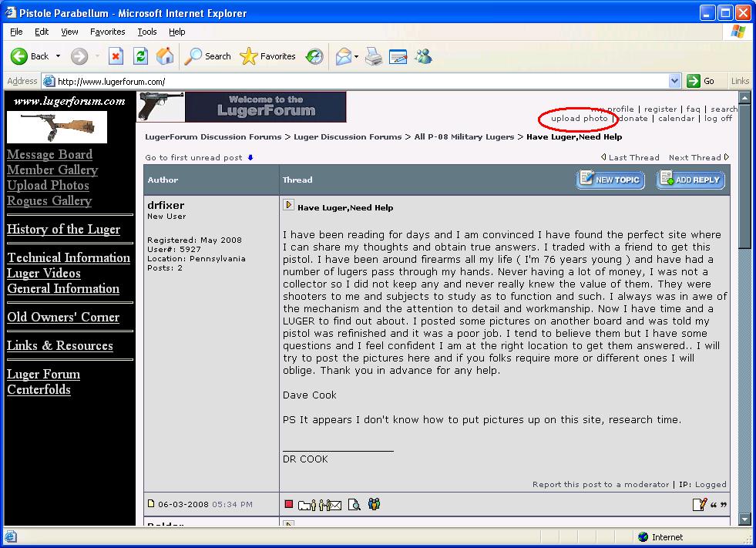
Task: Open the forum calendar link
Action: click(x=676, y=118)
